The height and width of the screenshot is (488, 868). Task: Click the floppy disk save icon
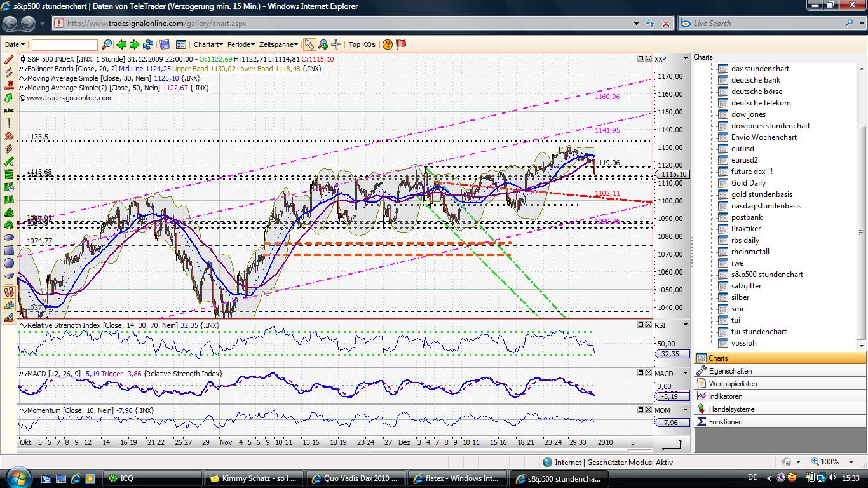[165, 44]
